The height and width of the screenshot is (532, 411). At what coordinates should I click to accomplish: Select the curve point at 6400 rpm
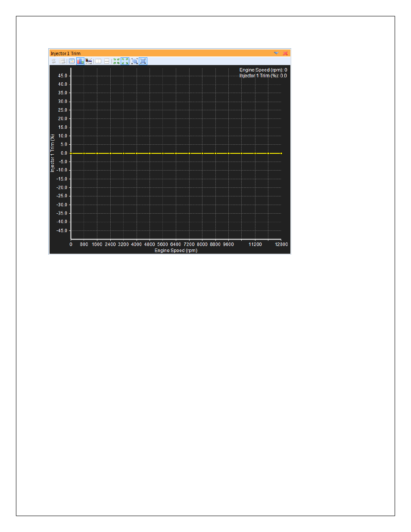click(176, 153)
